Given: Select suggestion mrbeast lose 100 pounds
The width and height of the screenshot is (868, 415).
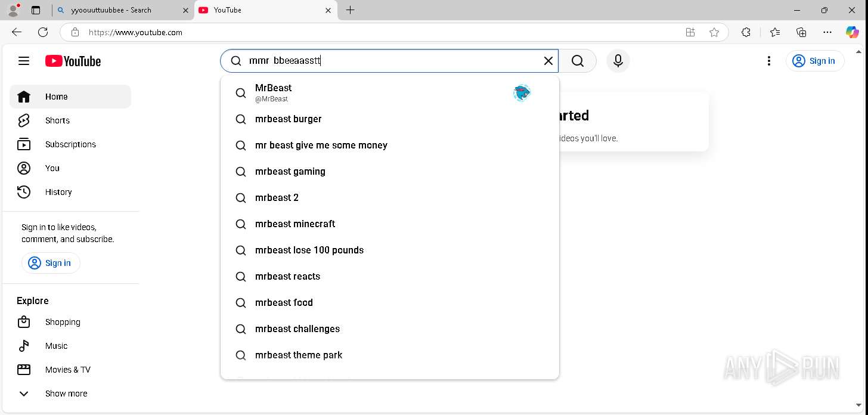Looking at the screenshot, I should (x=390, y=250).
